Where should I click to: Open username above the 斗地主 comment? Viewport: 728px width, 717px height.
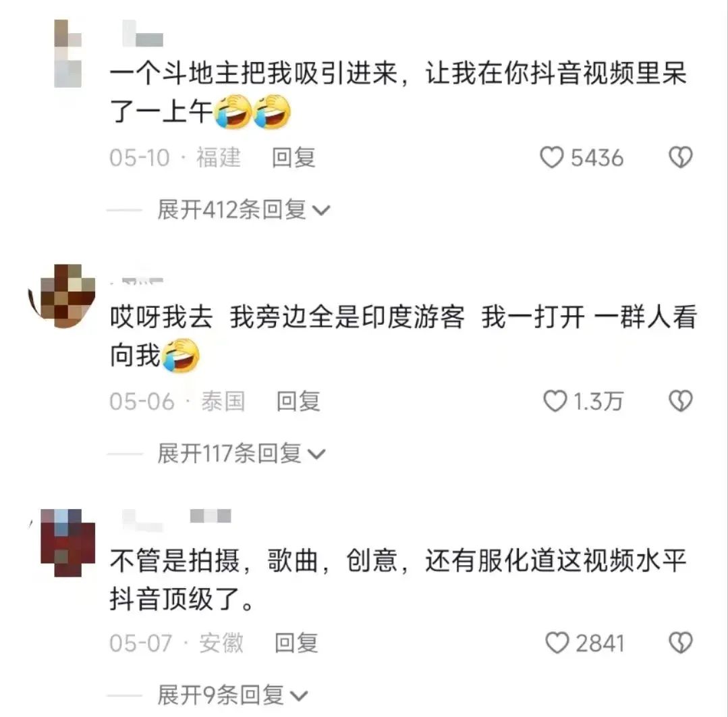(x=142, y=34)
